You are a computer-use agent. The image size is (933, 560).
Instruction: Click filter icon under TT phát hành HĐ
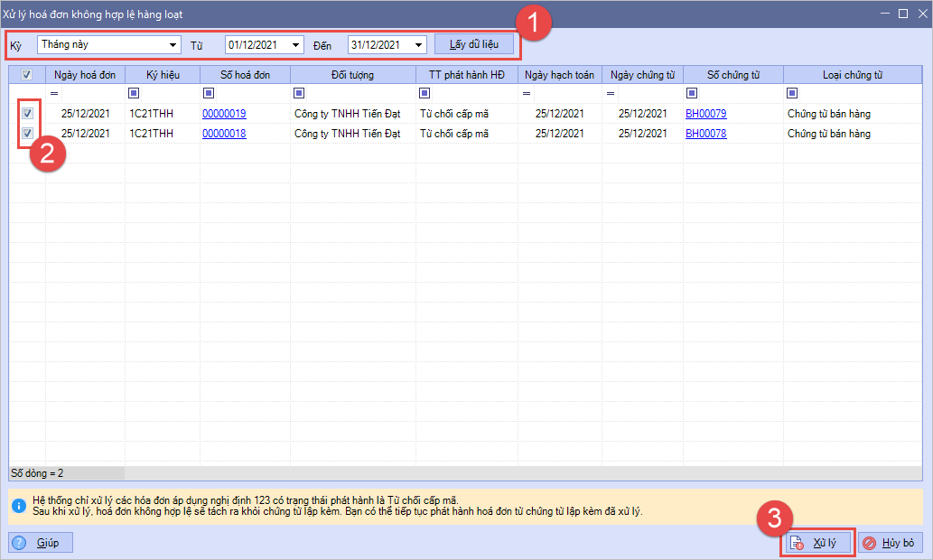coord(425,93)
